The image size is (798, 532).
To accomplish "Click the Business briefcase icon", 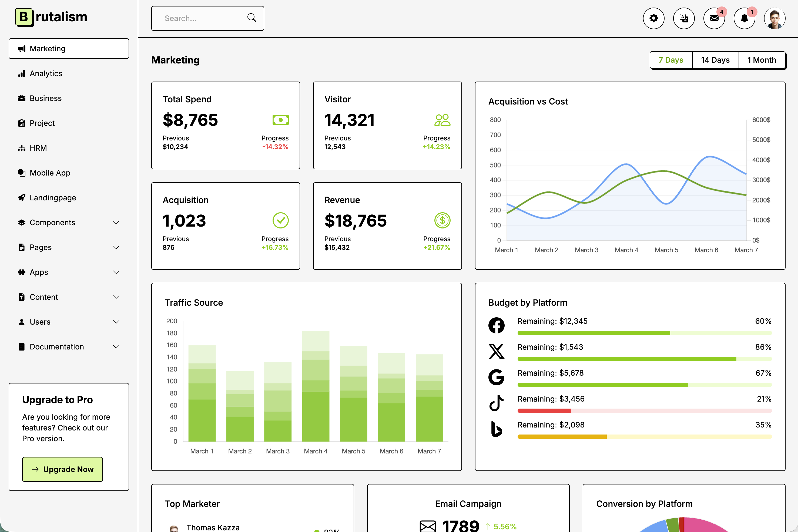I will pos(22,98).
